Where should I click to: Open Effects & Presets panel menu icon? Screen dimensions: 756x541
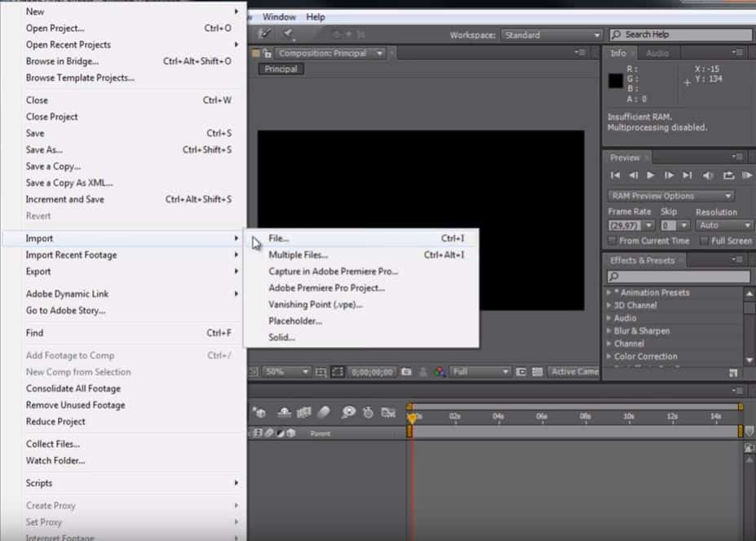pos(737,259)
